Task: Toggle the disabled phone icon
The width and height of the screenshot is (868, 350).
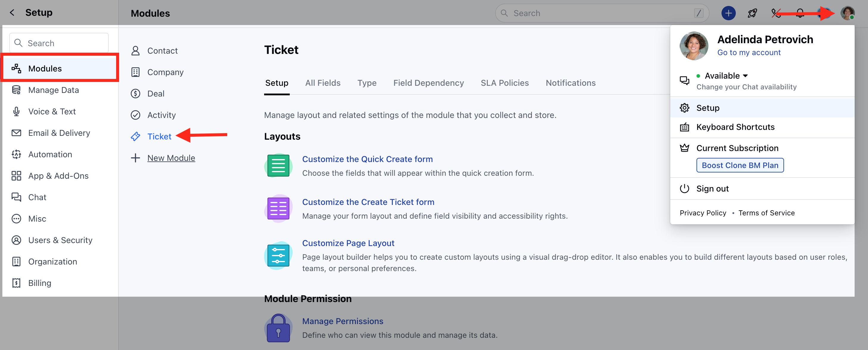Action: [x=776, y=13]
